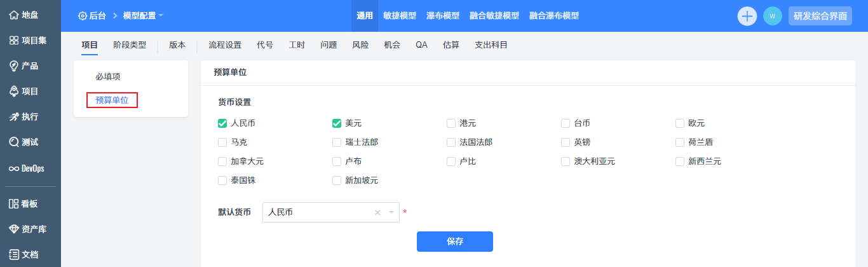
Task: Clear the 默认货币 selection with X
Action: 377,212
